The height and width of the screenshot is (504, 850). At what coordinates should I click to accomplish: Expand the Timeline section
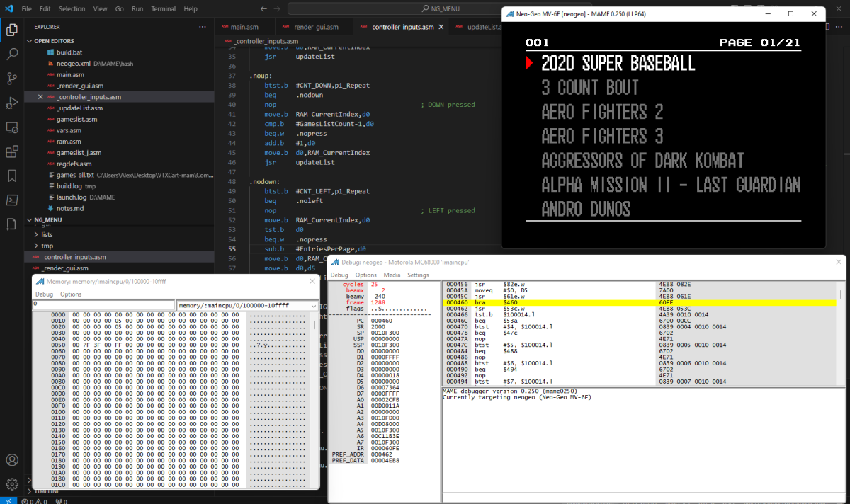coord(47,491)
